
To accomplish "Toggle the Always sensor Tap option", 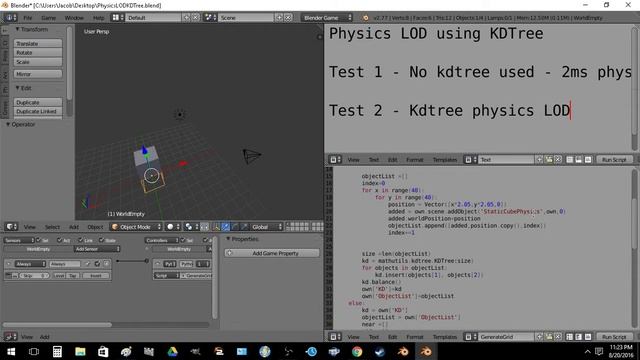I will point(73,276).
